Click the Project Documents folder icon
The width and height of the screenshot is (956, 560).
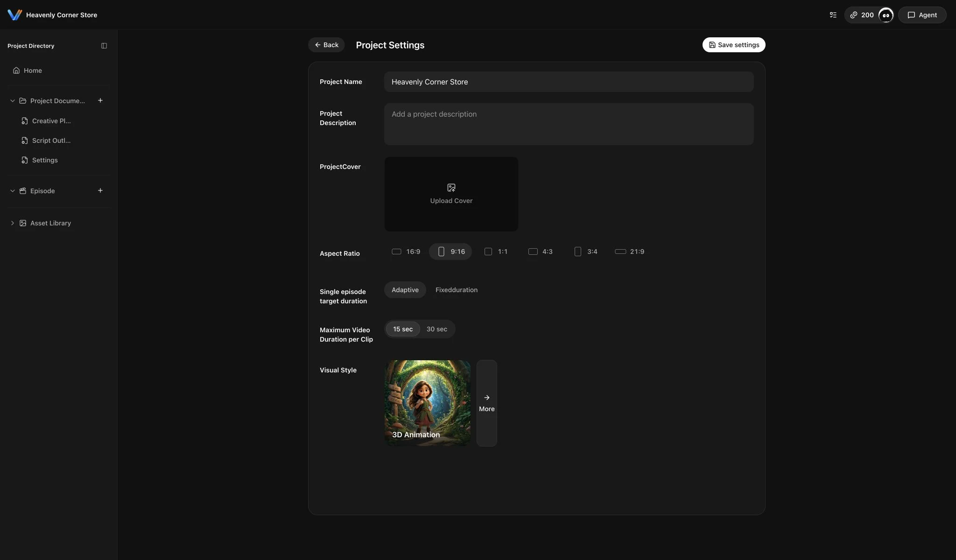click(23, 101)
